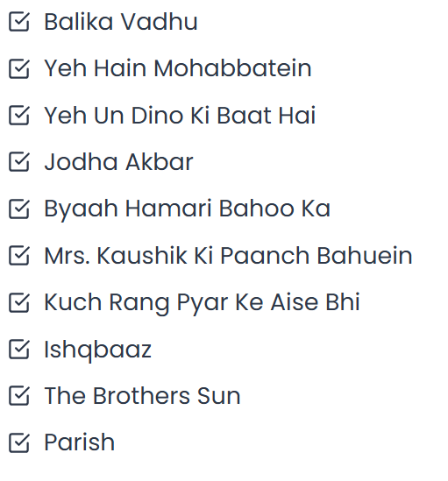This screenshot has width=448, height=481.
Task: Click the checkmark icon beside Balika Vadhu
Action: pyautogui.click(x=19, y=22)
